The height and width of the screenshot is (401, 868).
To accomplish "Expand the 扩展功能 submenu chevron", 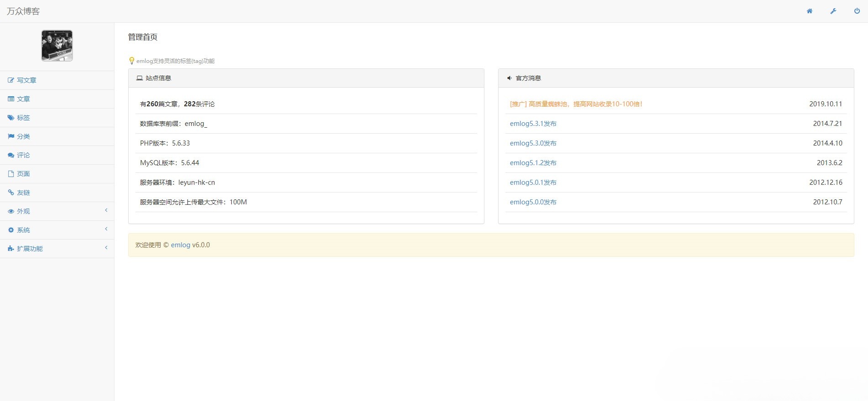I will [106, 248].
